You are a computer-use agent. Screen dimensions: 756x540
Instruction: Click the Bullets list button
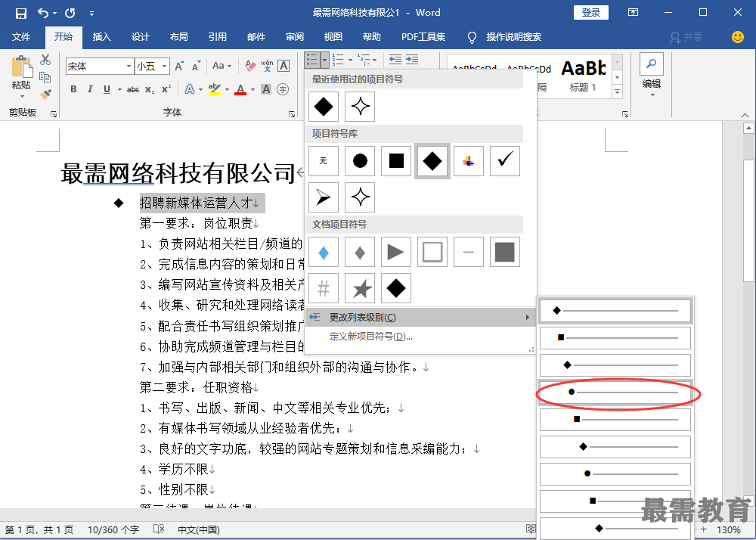click(312, 60)
